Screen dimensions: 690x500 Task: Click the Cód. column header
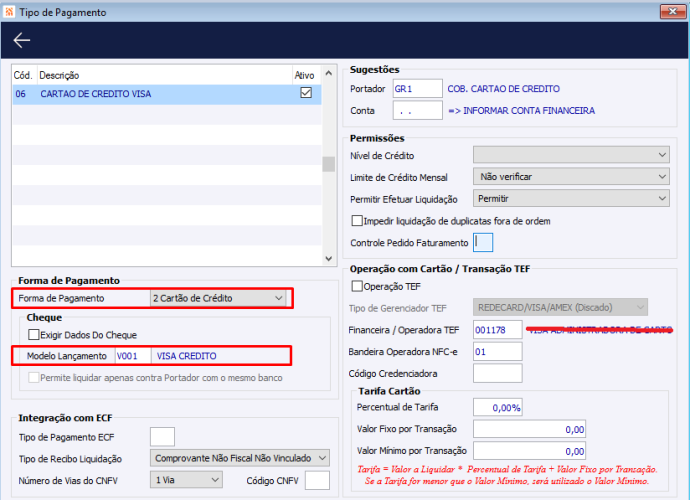point(24,75)
